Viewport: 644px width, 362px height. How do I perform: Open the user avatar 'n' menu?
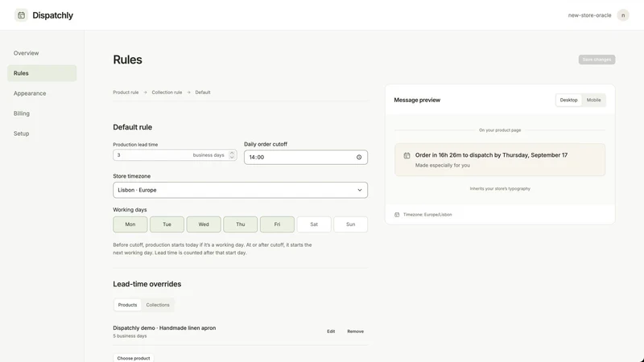tap(622, 15)
